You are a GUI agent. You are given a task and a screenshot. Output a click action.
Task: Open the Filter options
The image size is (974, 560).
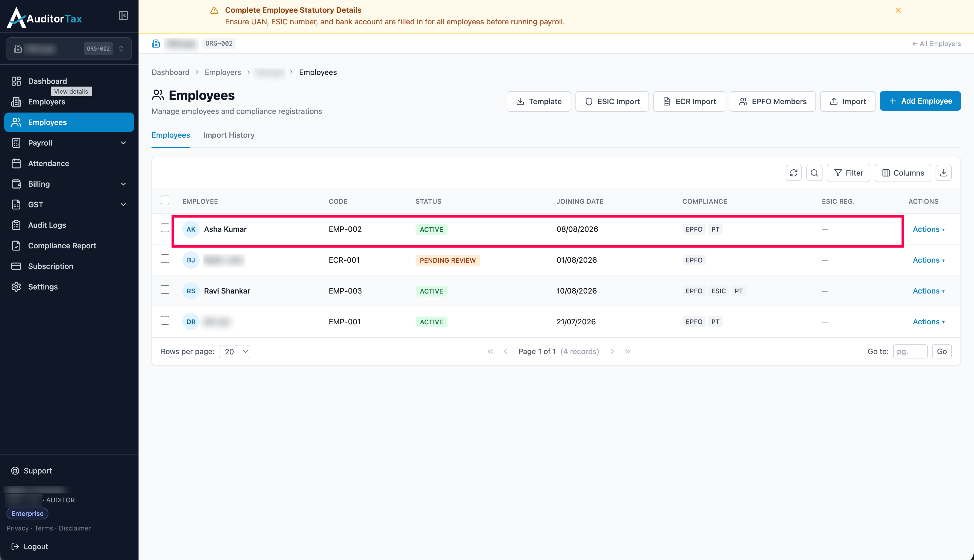848,173
